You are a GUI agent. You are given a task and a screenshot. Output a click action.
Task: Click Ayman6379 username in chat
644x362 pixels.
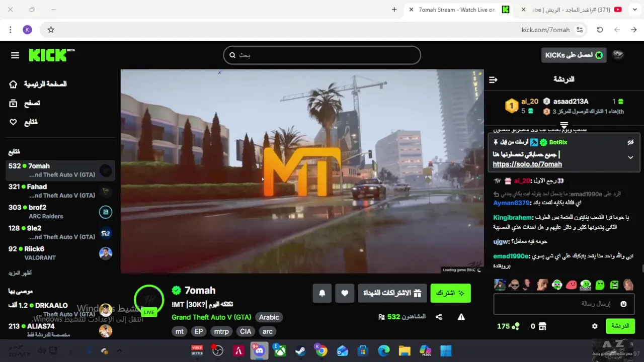[511, 203]
